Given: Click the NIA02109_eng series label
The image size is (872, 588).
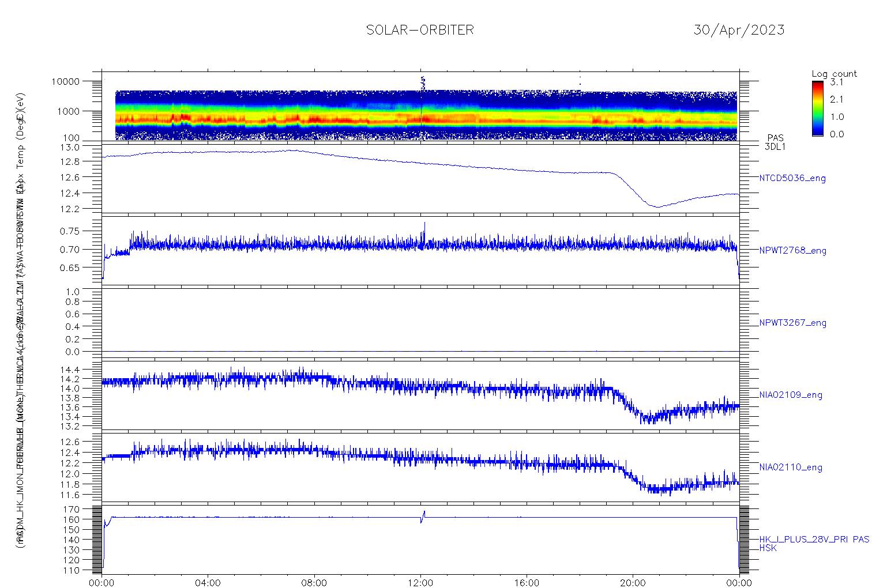Looking at the screenshot, I should (x=791, y=395).
